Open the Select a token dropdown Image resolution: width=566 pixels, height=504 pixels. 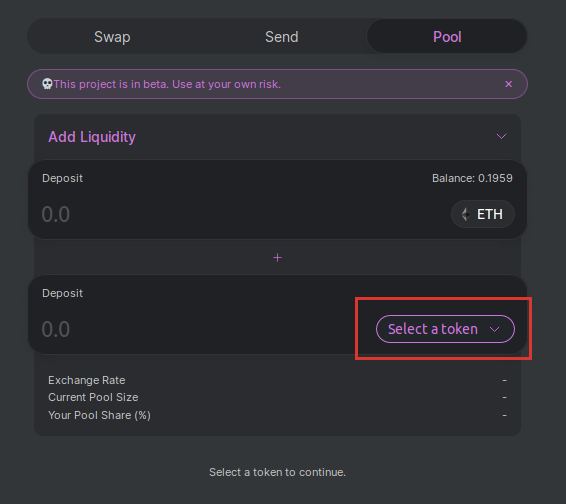[445, 329]
